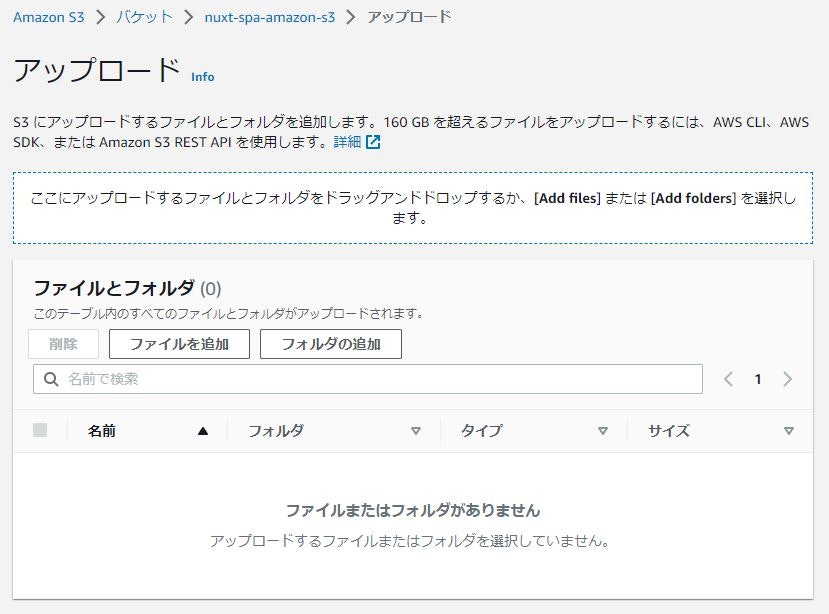Click the フォルダの追加 button
The width and height of the screenshot is (829, 614).
[331, 343]
